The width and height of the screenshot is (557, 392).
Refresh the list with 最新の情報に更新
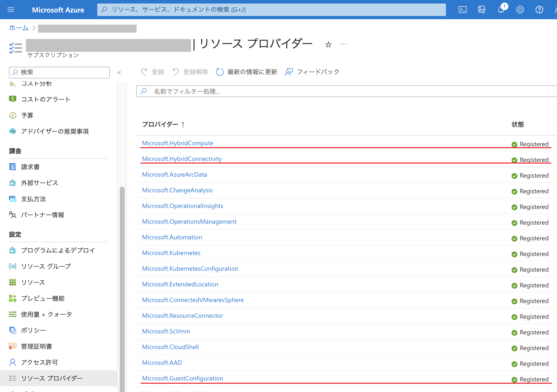(x=246, y=72)
